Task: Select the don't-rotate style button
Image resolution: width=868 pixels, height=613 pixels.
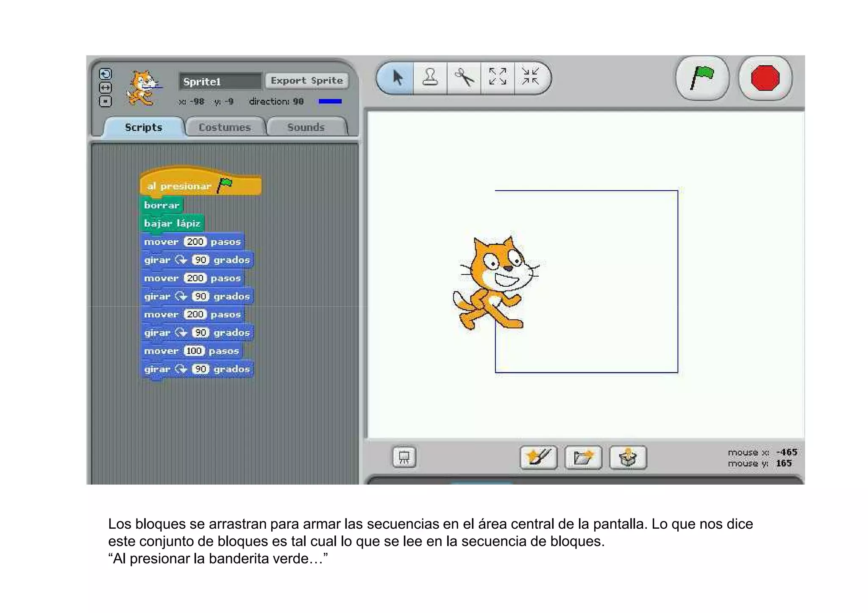Action: [105, 101]
